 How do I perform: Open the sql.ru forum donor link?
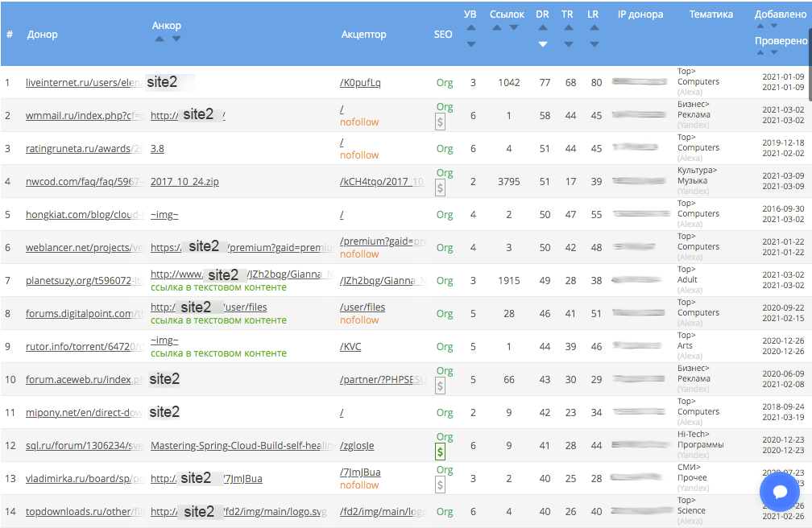click(85, 446)
